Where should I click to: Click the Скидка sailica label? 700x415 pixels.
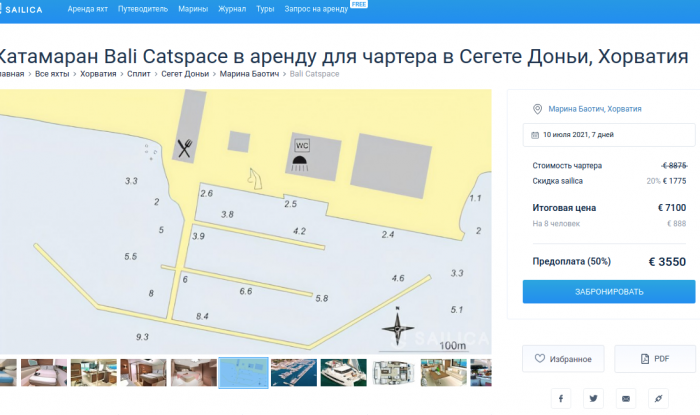[558, 181]
